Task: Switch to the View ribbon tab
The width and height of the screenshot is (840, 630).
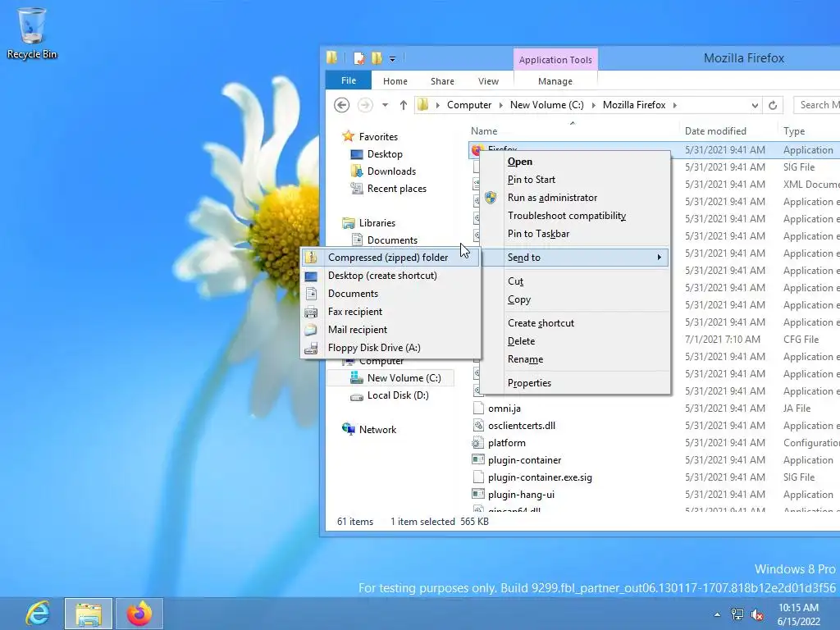Action: pyautogui.click(x=488, y=81)
